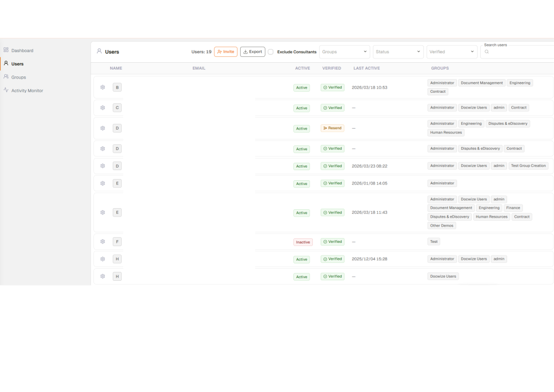Go to Groups in sidebar
This screenshot has height=392, width=554.
click(18, 77)
